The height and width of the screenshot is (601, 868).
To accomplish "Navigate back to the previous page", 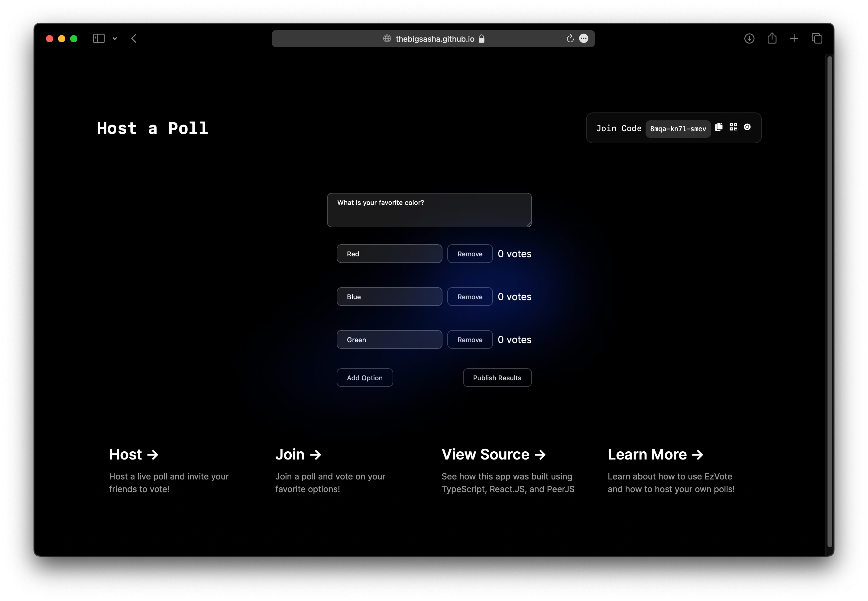I will click(x=134, y=38).
